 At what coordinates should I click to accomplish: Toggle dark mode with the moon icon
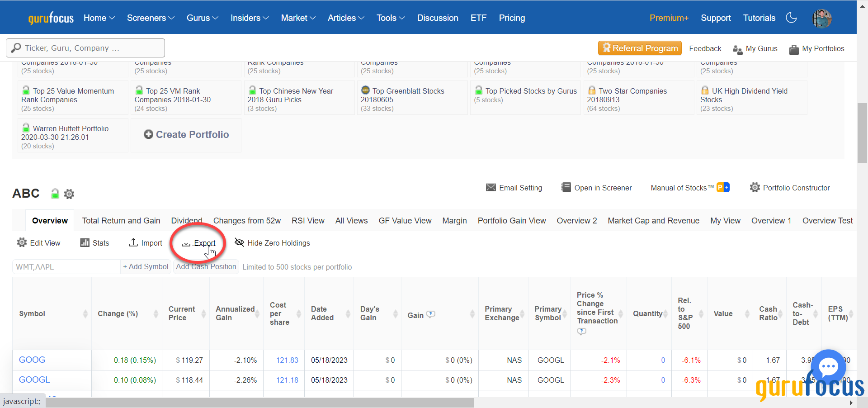[x=791, y=18]
